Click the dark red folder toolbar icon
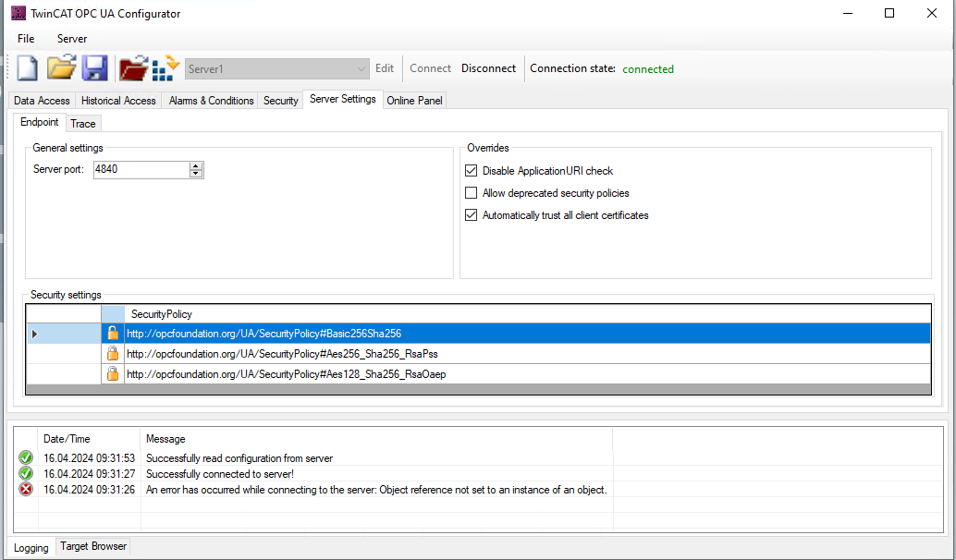 134,68
